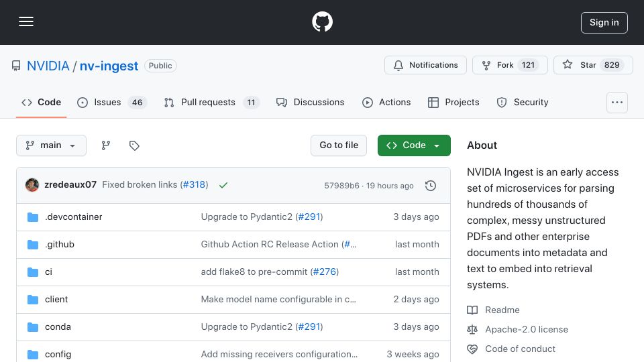Click '3 weeks ago' in config row
644x362 pixels.
pyautogui.click(x=413, y=354)
